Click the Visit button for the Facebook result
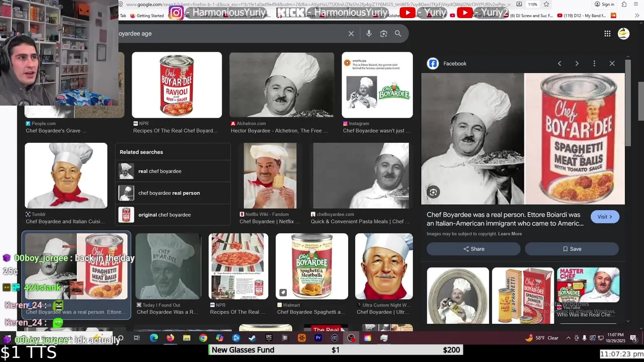644x362 pixels. coord(605,217)
